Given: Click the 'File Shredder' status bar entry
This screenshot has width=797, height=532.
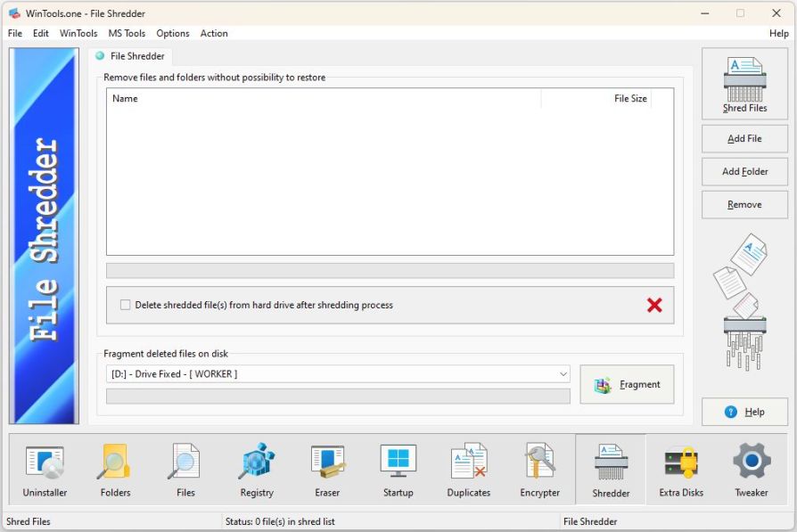Looking at the screenshot, I should (589, 521).
